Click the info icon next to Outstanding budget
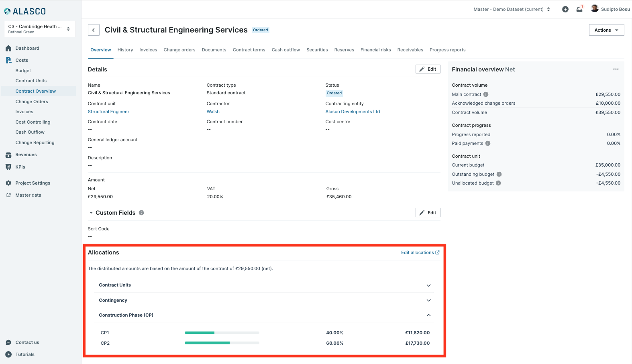 pos(499,174)
